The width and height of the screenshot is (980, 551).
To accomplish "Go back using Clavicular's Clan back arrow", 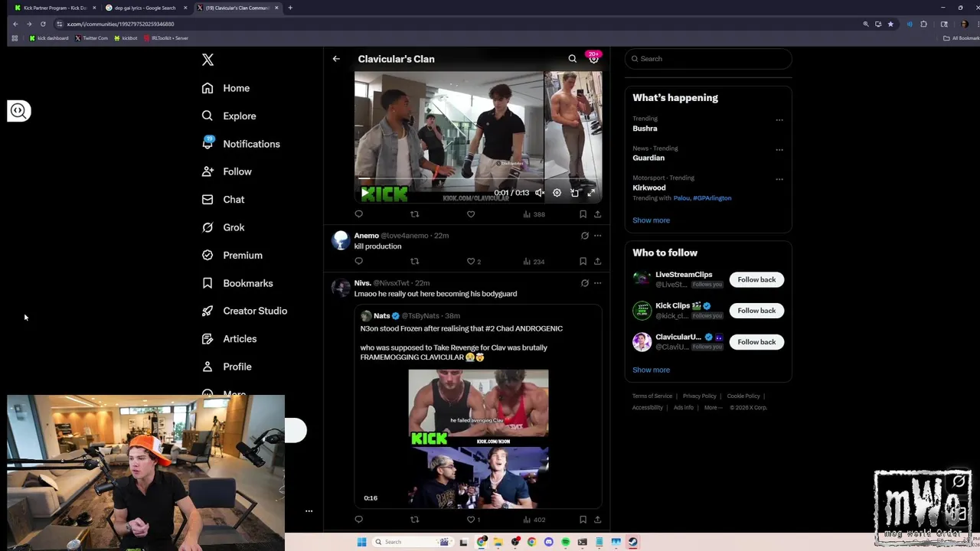I will 336,59.
